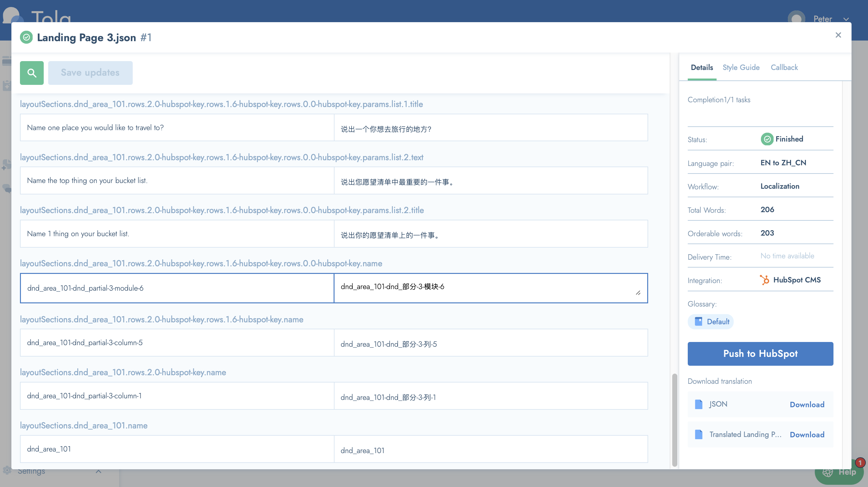
Task: Download the JSON translation
Action: coord(807,404)
